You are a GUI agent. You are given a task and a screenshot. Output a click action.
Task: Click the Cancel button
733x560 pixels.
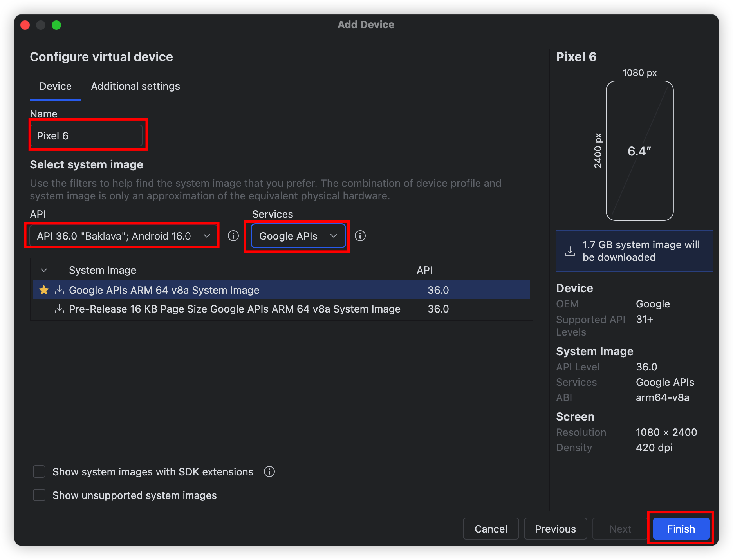(491, 529)
